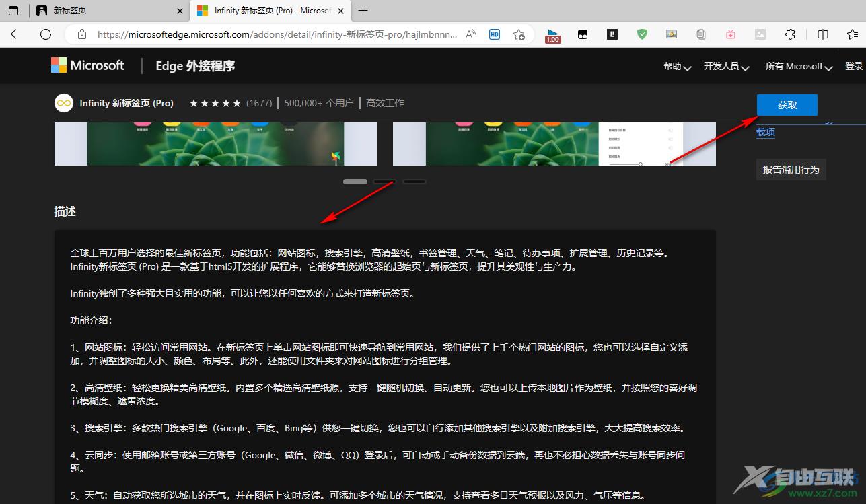Image resolution: width=866 pixels, height=504 pixels.
Task: View site information lock icon
Action: click(x=81, y=34)
